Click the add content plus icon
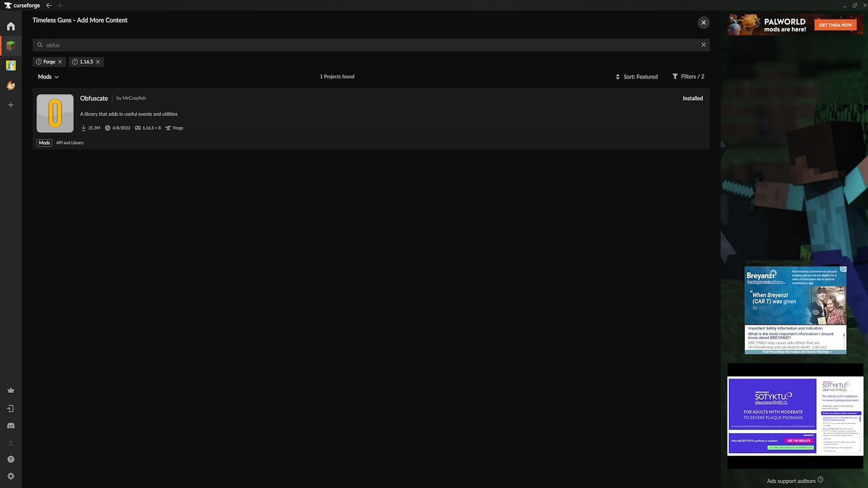This screenshot has height=488, width=868. [11, 105]
